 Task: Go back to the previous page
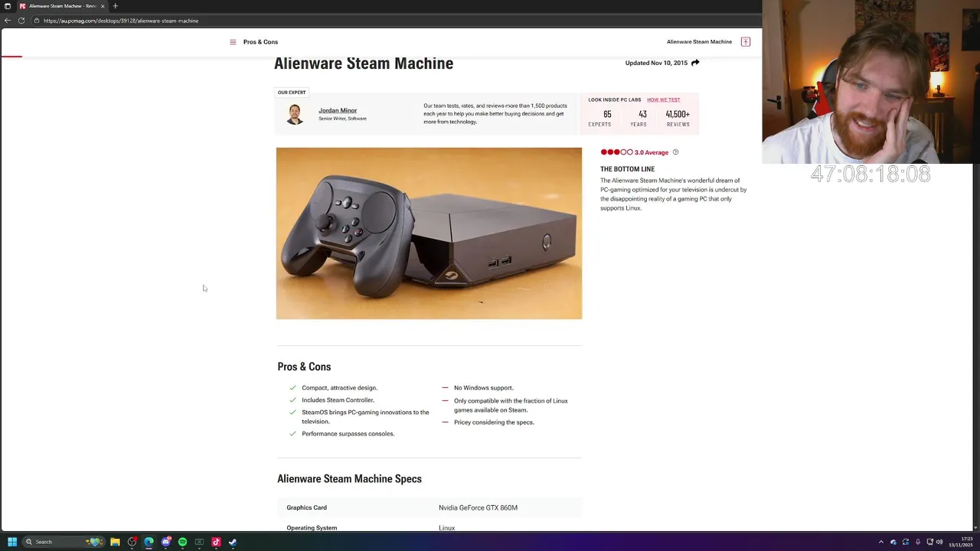coord(8,21)
